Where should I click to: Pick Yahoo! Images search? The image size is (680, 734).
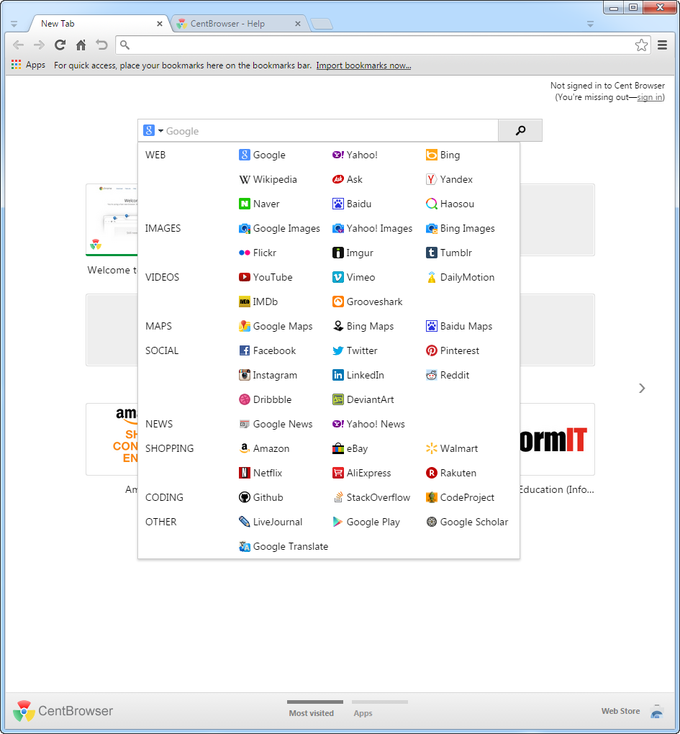(372, 228)
